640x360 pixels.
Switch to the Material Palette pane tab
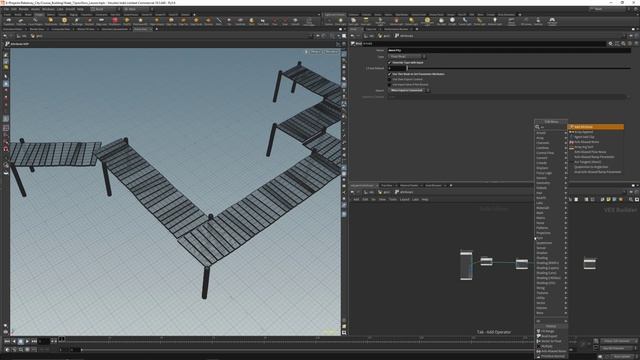coord(409,185)
